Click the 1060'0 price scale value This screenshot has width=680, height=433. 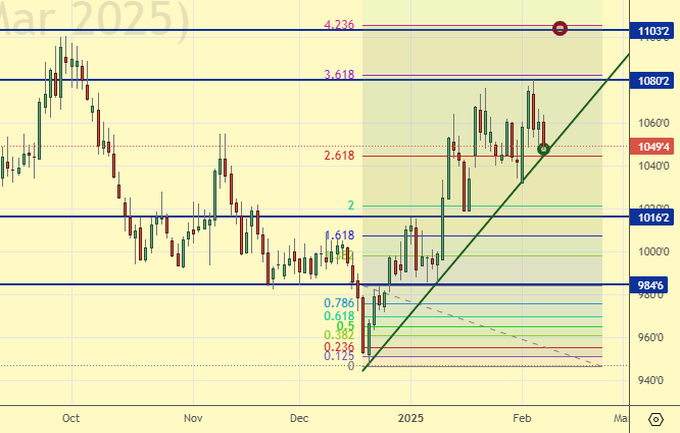point(653,124)
